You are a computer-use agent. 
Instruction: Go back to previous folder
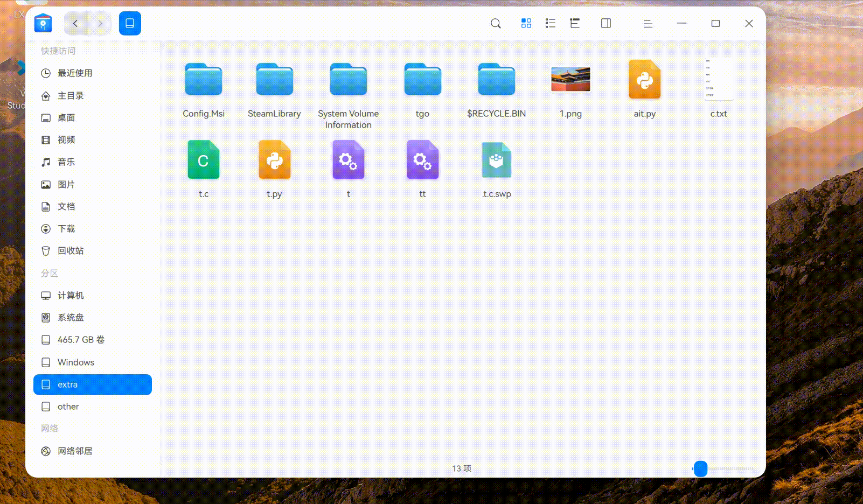point(76,23)
